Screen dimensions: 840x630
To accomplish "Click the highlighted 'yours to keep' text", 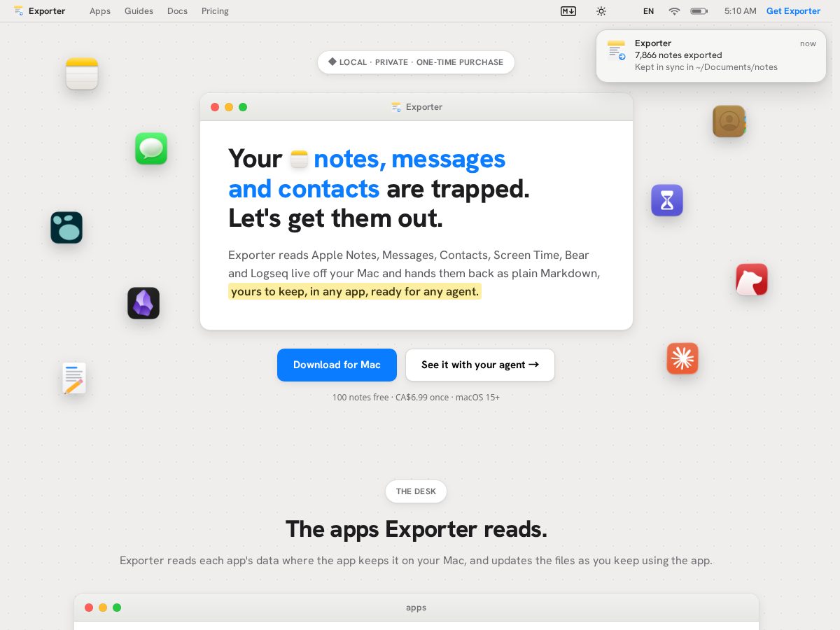I will (355, 291).
